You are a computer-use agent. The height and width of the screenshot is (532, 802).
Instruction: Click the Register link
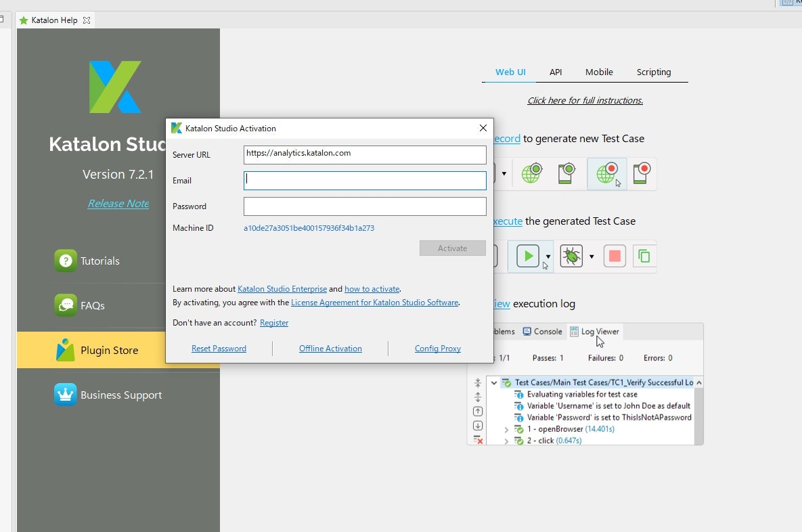[x=274, y=323]
